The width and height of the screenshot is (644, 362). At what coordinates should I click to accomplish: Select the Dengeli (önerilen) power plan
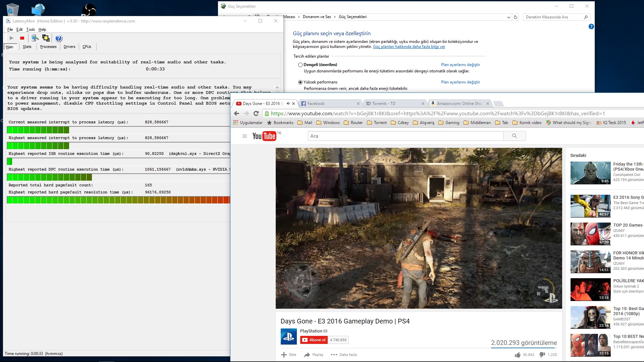300,65
